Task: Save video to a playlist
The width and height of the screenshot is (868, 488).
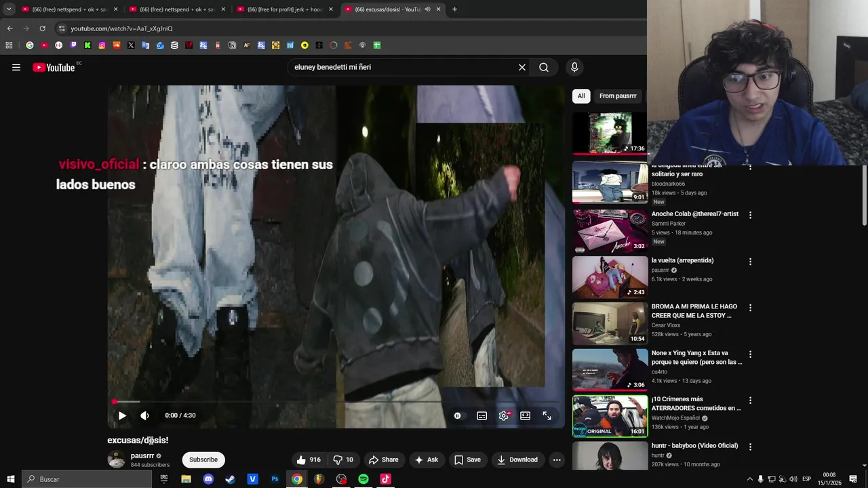Action: 467,460
